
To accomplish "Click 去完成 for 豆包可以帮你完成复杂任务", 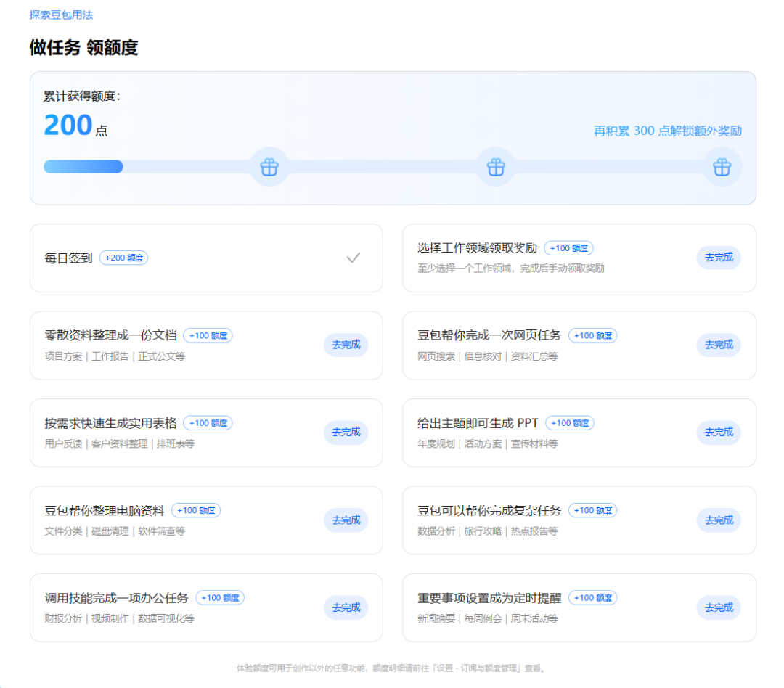I will point(719,520).
